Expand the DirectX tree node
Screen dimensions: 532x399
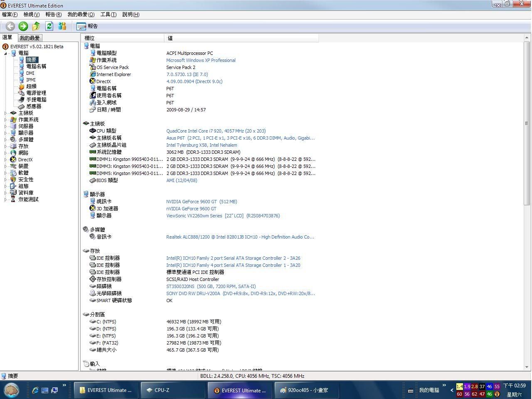coord(6,160)
